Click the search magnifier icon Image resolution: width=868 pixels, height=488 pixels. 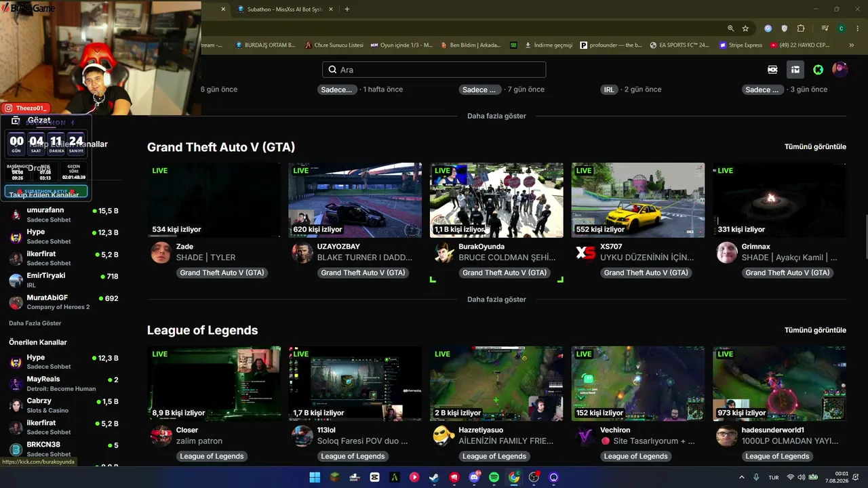[332, 70]
